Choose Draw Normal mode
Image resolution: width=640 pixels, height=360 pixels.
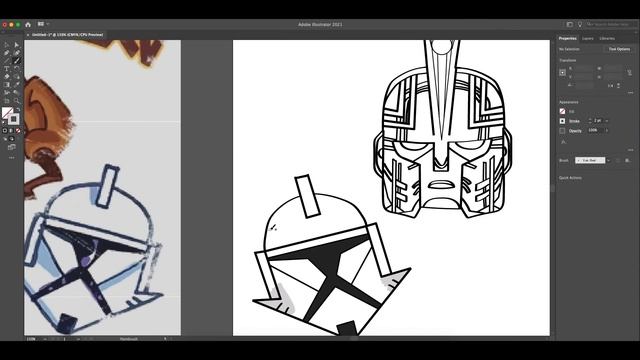tap(5, 139)
